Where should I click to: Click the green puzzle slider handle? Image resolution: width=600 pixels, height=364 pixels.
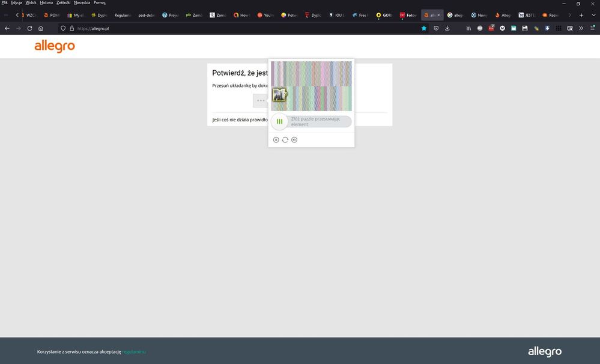[x=279, y=121]
